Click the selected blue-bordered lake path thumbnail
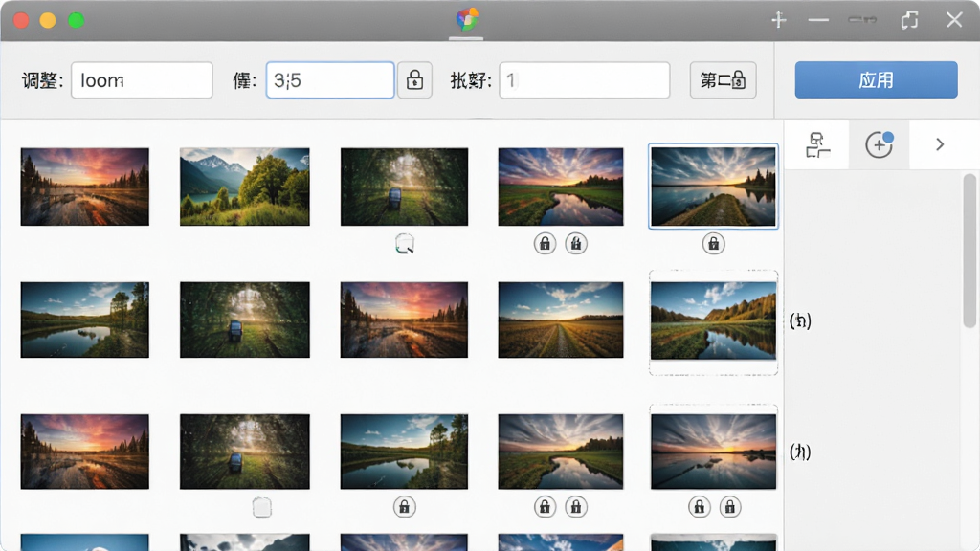Viewport: 980px width, 551px height. point(713,187)
